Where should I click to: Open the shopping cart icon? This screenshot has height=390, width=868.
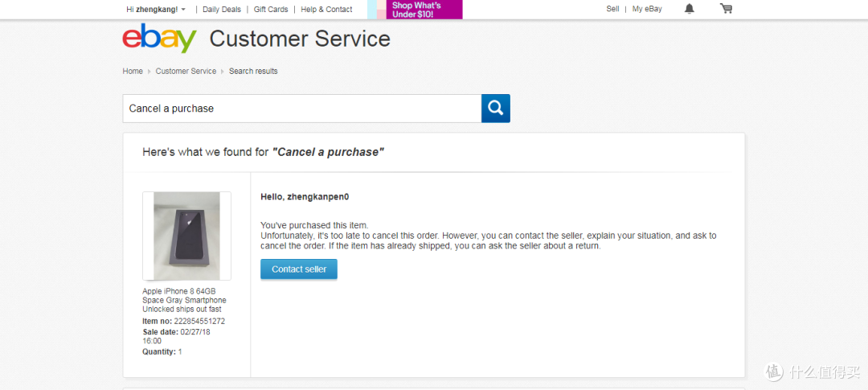point(726,9)
